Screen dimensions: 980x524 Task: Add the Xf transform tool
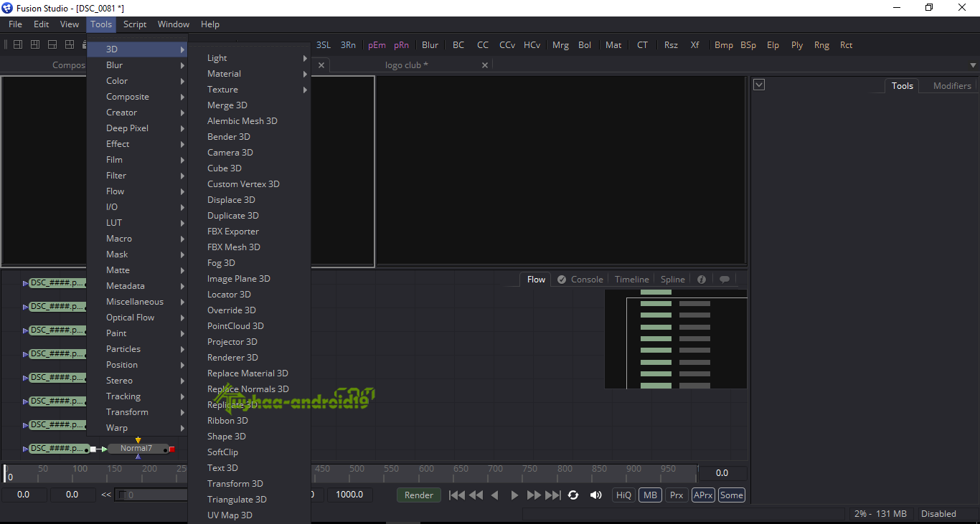[x=695, y=44]
